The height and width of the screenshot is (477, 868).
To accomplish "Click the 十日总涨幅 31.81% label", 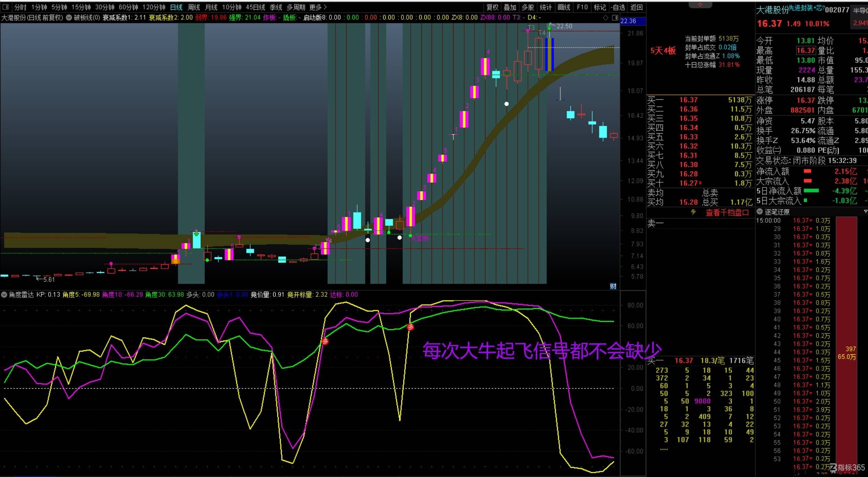I will click(712, 65).
